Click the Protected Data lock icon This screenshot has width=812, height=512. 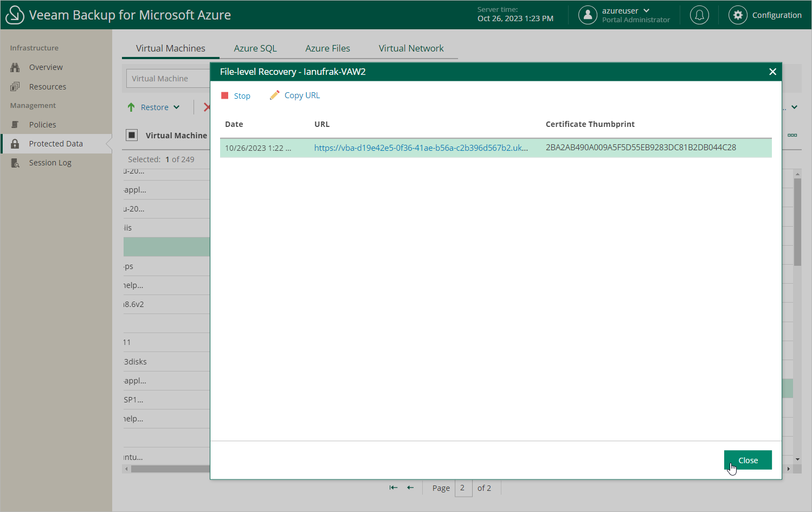[15, 144]
